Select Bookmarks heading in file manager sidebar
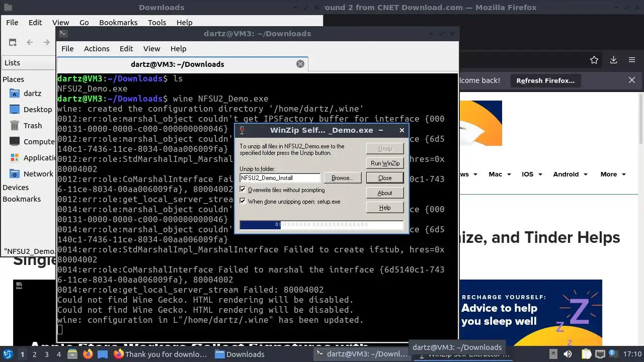Screen dimensions: 644x362 (x=22, y=199)
